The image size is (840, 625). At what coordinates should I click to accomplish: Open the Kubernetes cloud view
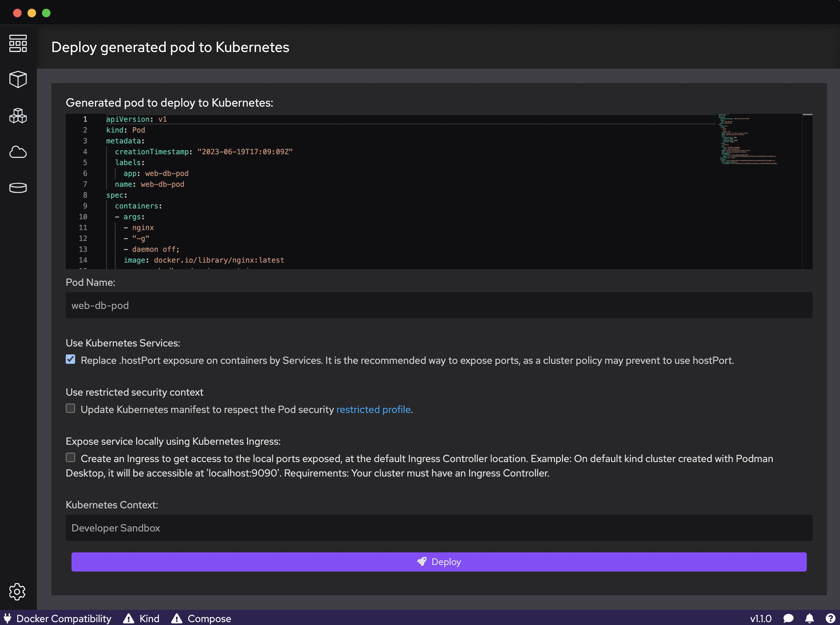point(18,152)
